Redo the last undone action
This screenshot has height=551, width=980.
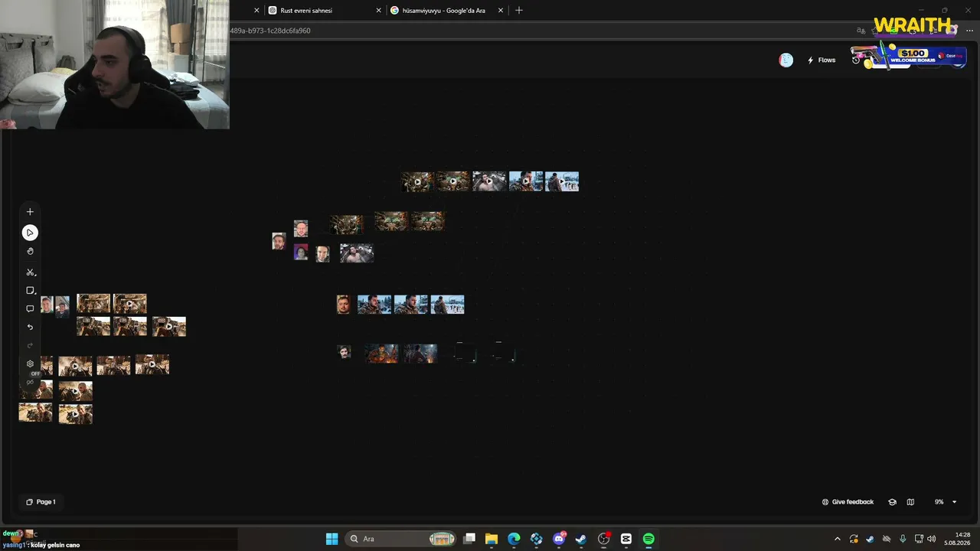[x=30, y=345]
